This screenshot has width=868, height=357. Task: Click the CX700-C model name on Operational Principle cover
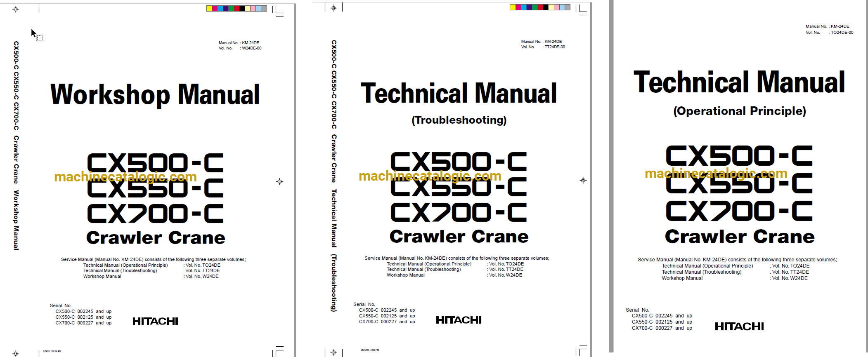point(739,211)
